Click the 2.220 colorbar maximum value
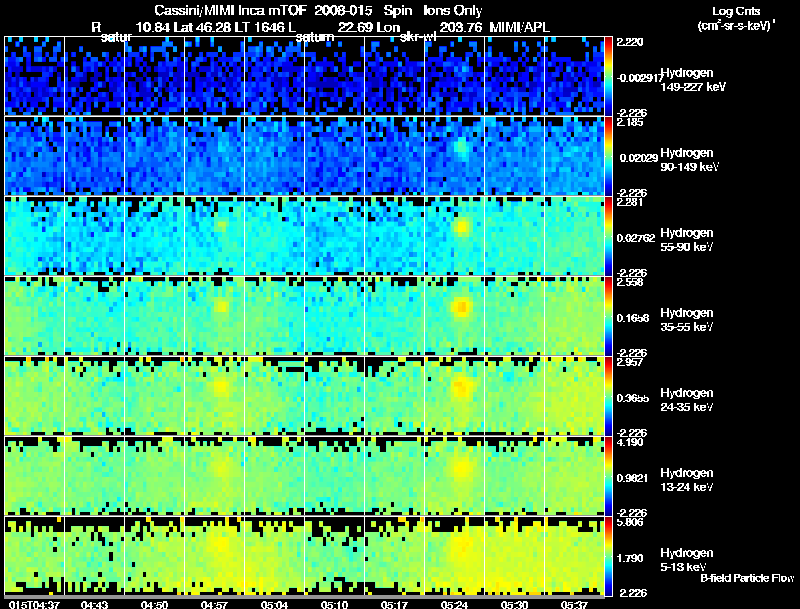 coord(631,42)
